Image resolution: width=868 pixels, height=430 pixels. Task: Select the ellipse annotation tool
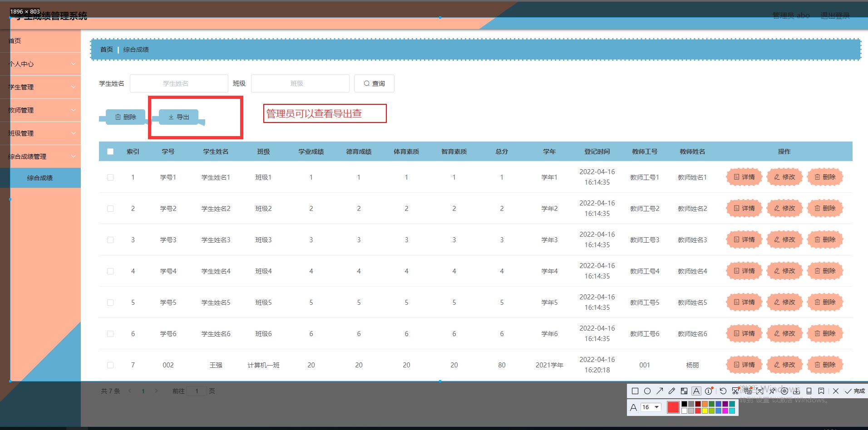(647, 391)
